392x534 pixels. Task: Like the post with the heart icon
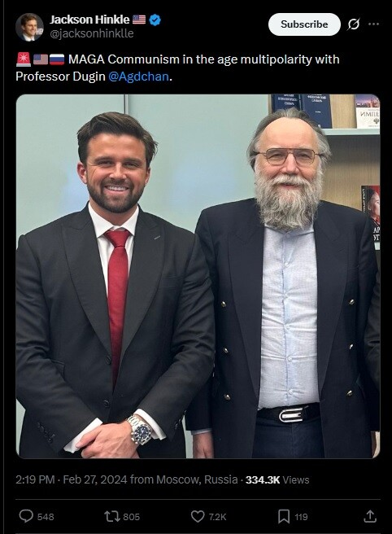(198, 516)
